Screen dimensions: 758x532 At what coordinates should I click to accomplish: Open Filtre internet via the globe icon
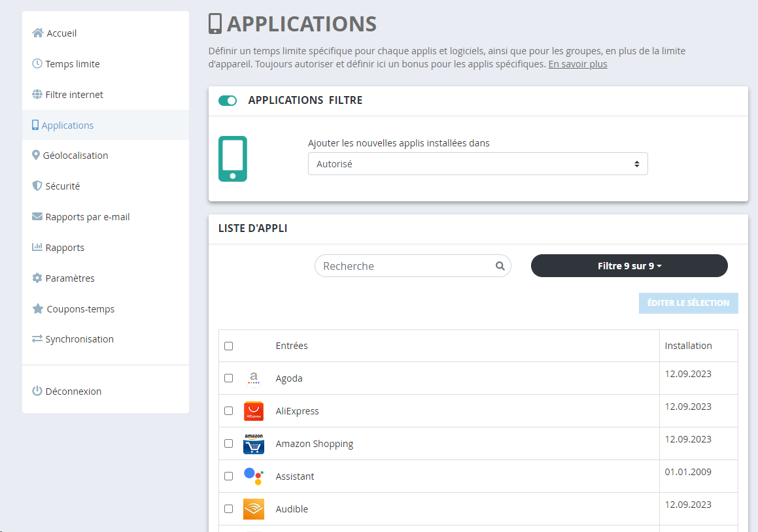pos(37,94)
